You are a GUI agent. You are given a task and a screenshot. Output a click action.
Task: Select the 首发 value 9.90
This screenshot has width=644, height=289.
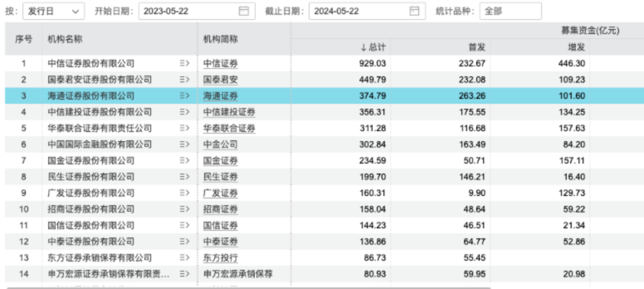[x=478, y=193]
